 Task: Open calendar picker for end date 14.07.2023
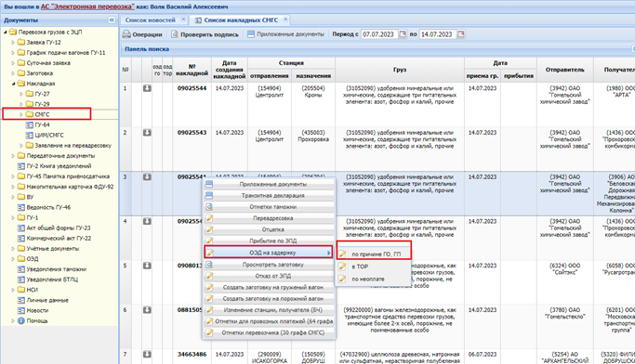[x=461, y=34]
